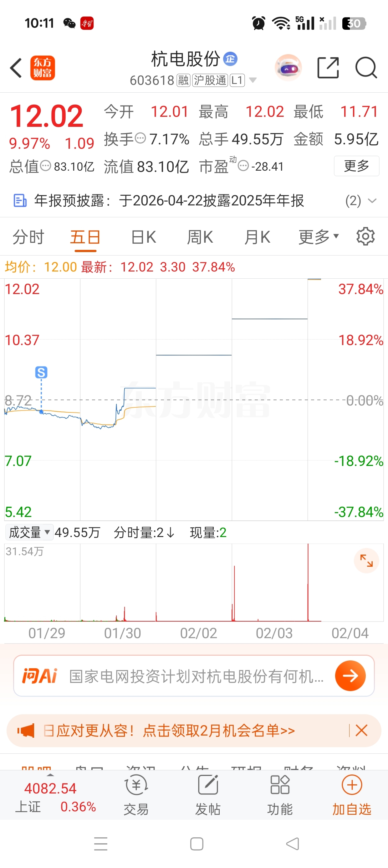Tap the 发帖 post icon

[208, 794]
